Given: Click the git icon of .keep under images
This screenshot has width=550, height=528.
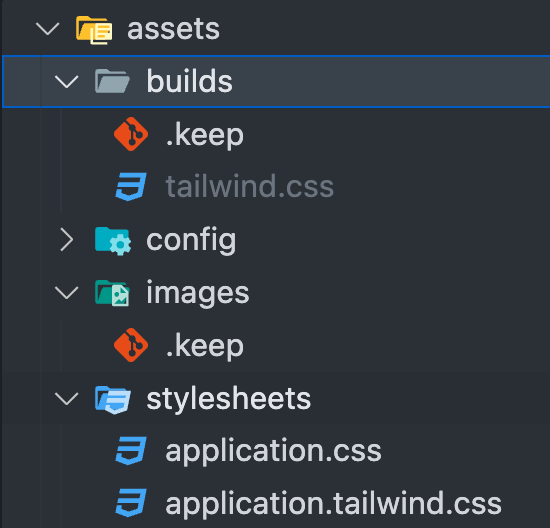Looking at the screenshot, I should point(131,345).
